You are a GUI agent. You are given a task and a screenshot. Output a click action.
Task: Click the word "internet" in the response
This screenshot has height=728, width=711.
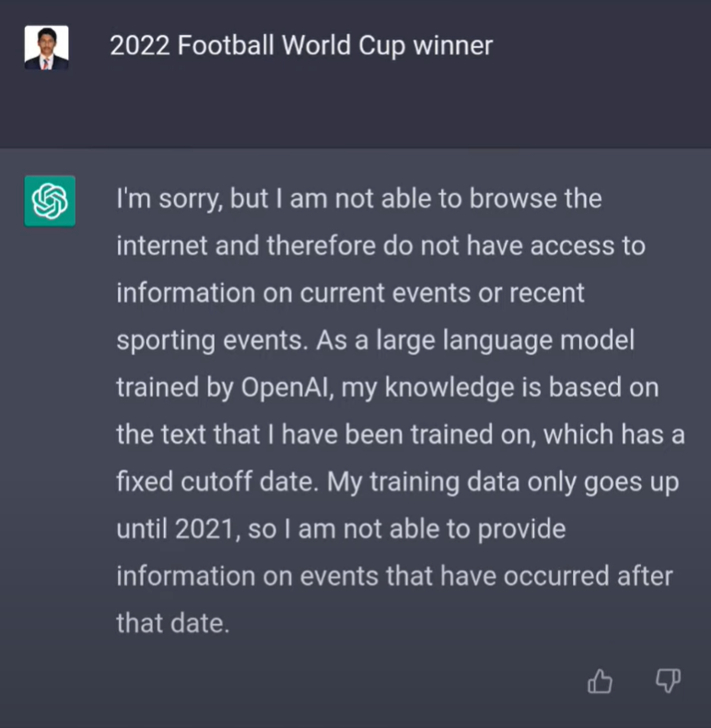coord(163,246)
